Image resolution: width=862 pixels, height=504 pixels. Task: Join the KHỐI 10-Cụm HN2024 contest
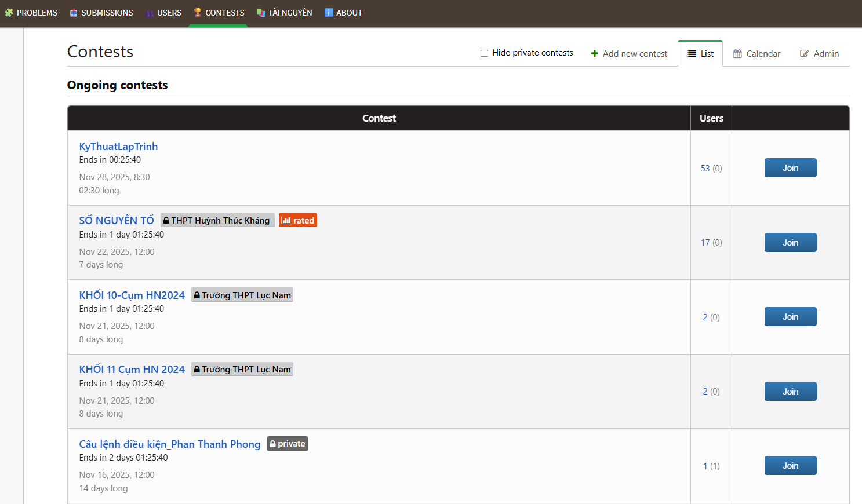(790, 316)
